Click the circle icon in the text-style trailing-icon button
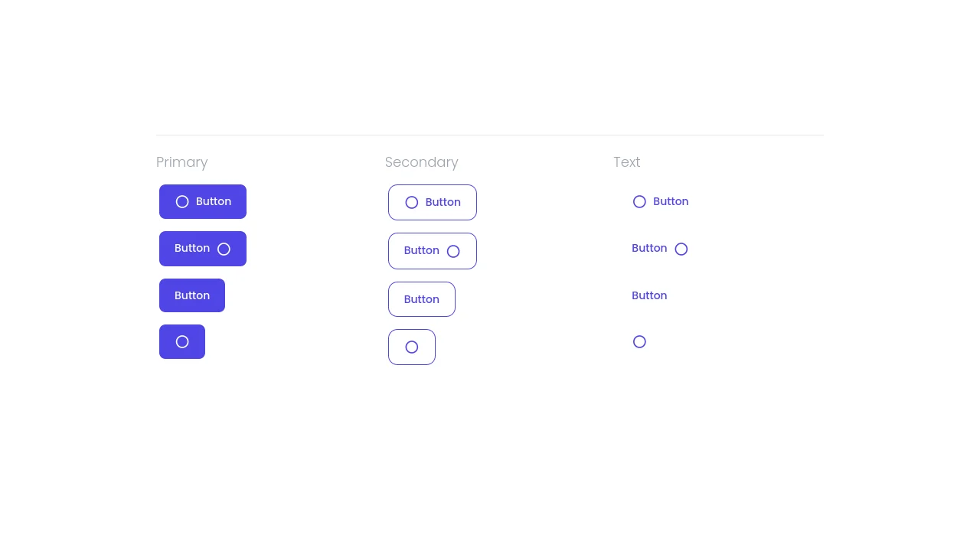This screenshot has width=980, height=551. [681, 249]
